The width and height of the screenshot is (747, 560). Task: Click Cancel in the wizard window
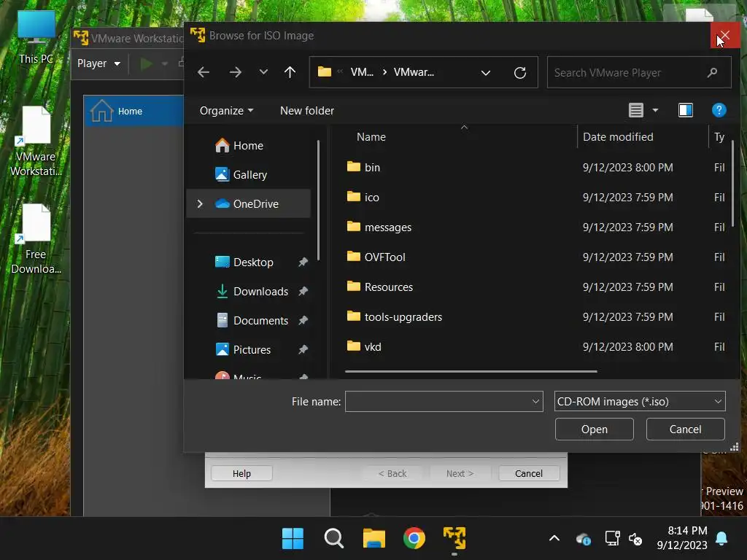tap(529, 474)
